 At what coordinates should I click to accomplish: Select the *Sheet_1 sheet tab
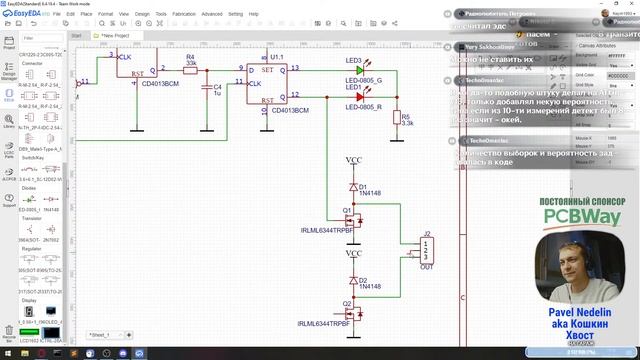pyautogui.click(x=104, y=335)
